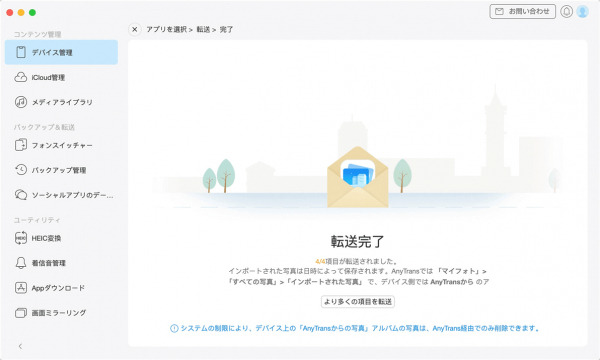Select メディアライブラリ music icon
The height and width of the screenshot is (360, 600).
click(21, 102)
